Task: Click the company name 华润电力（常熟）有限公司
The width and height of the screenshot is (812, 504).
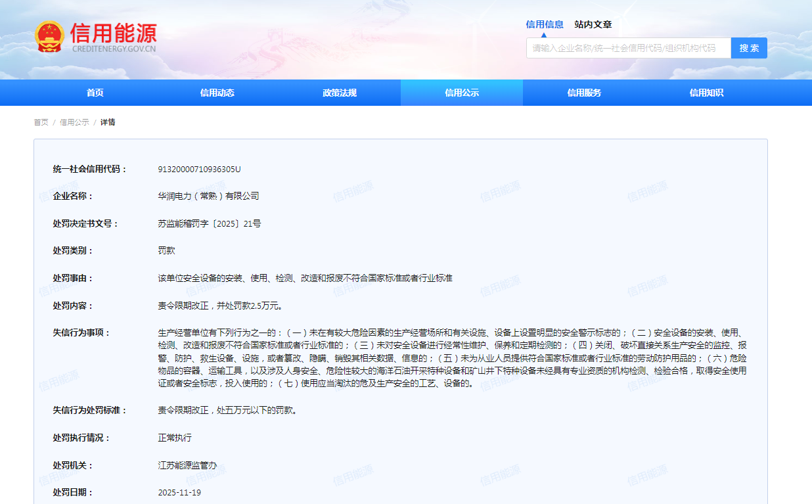Action: [x=208, y=196]
